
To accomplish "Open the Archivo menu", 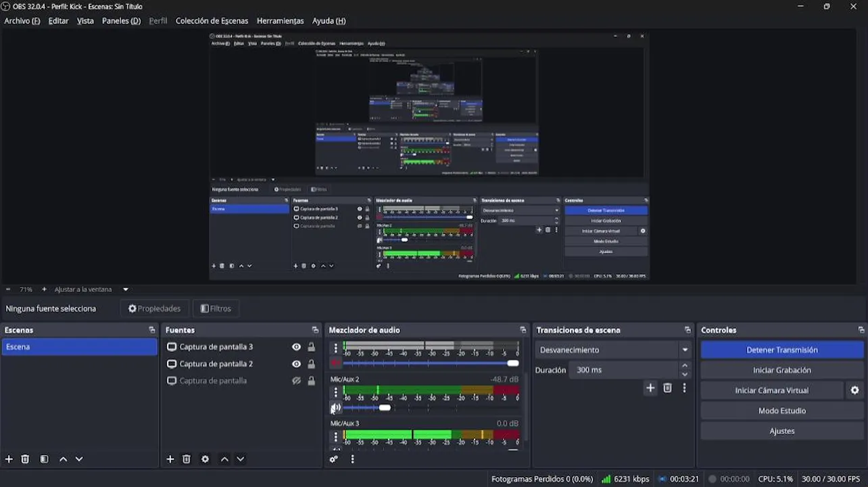I will tap(22, 21).
